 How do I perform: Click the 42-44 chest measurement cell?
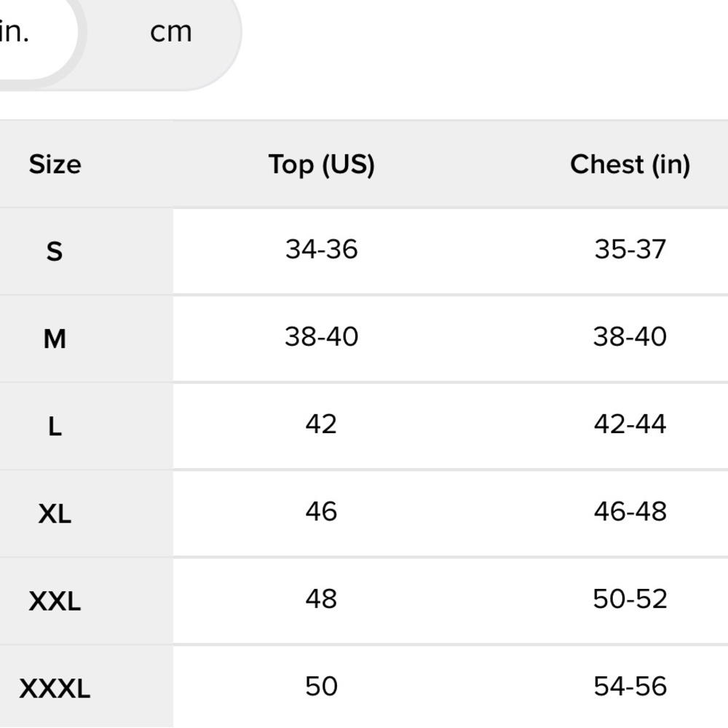[630, 424]
